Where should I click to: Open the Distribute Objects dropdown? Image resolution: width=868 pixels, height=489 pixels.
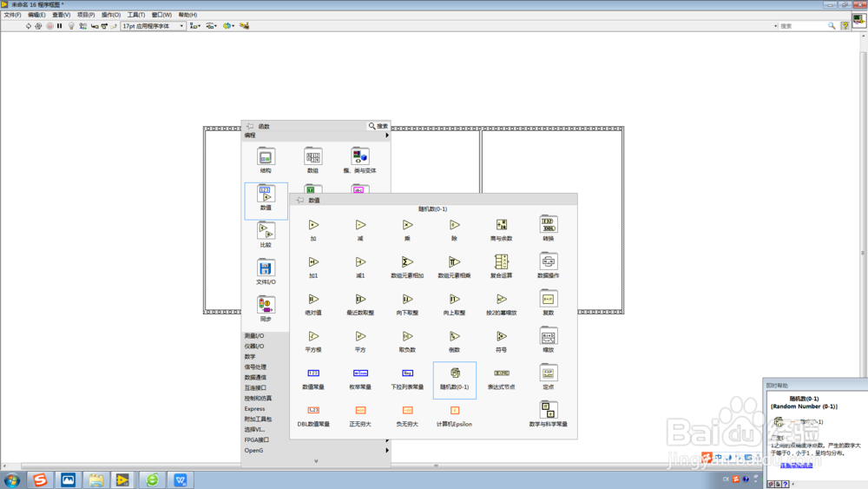(211, 26)
